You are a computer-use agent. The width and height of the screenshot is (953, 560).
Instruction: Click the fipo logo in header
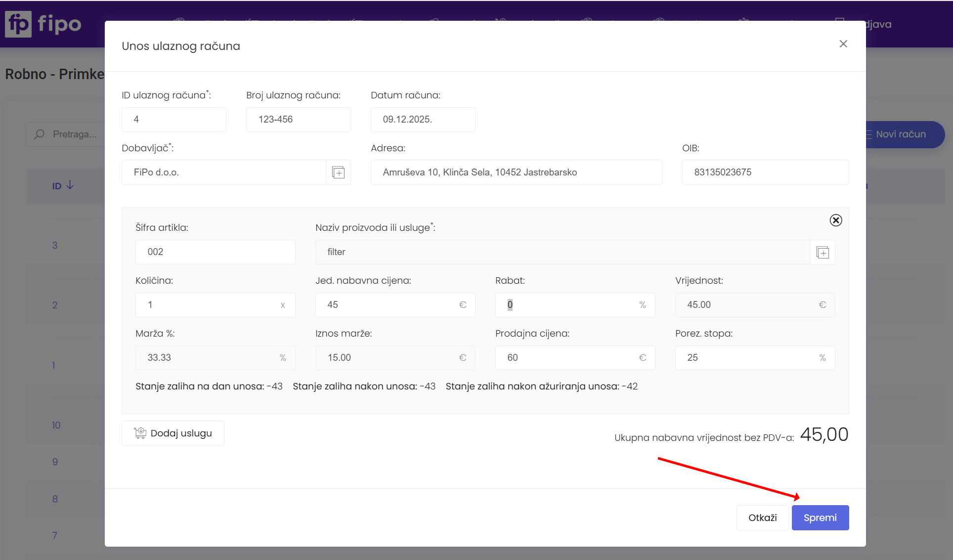43,24
